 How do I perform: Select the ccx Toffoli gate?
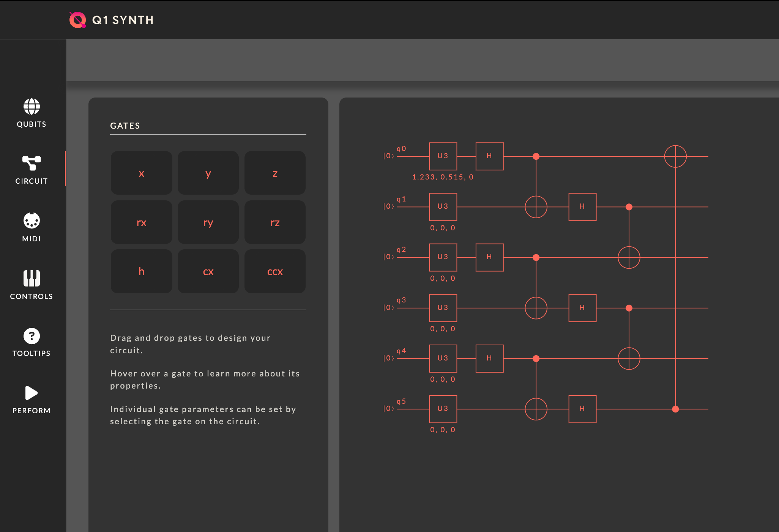pos(275,272)
